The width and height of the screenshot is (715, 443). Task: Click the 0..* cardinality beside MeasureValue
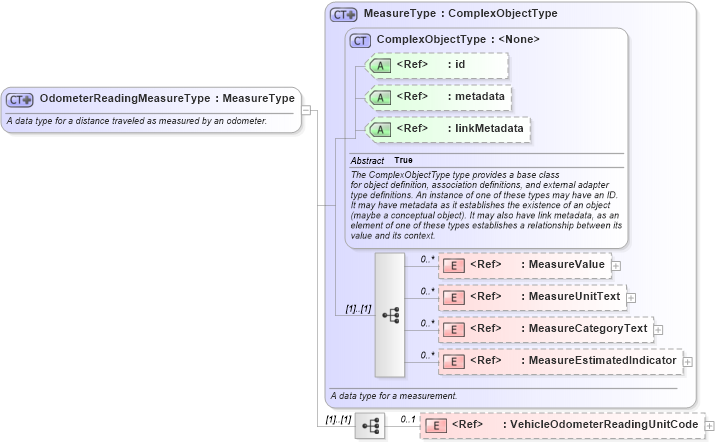(428, 259)
